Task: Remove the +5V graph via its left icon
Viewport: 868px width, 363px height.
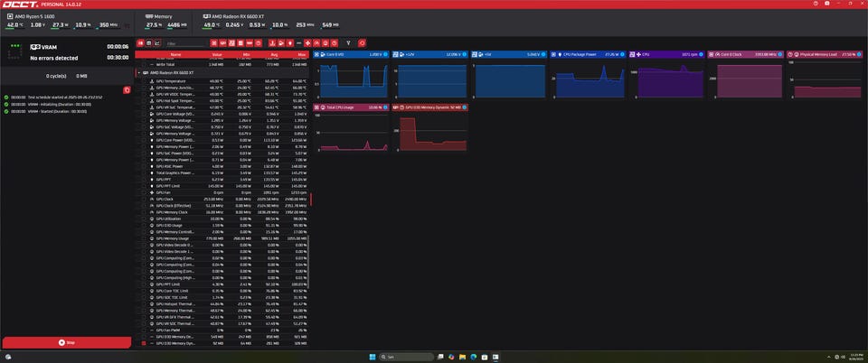Action: pyautogui.click(x=475, y=55)
